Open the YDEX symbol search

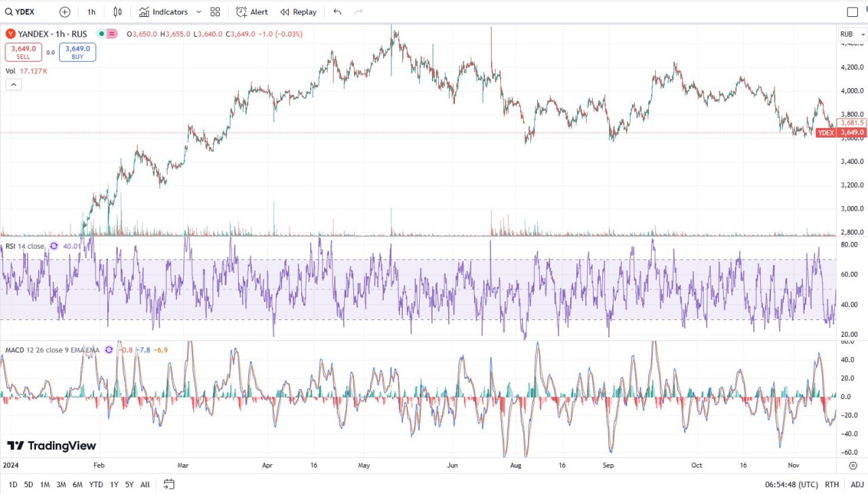click(x=20, y=12)
